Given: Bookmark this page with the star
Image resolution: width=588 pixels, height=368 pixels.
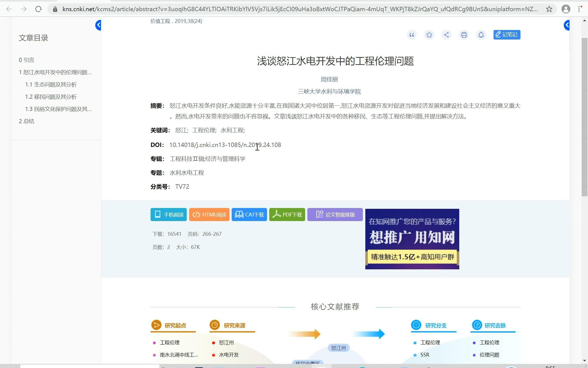Looking at the screenshot, I should coord(549,9).
